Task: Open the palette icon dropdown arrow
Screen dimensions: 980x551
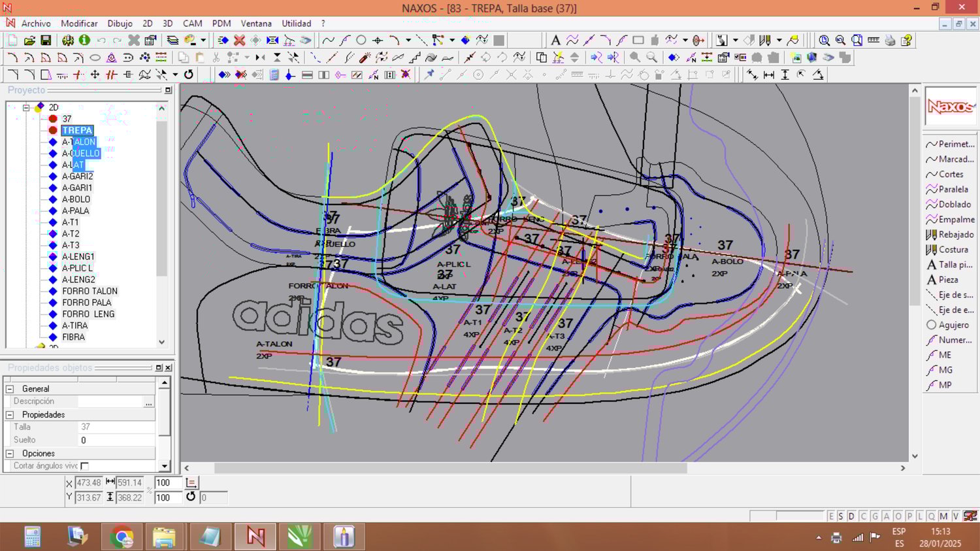Action: (203, 41)
